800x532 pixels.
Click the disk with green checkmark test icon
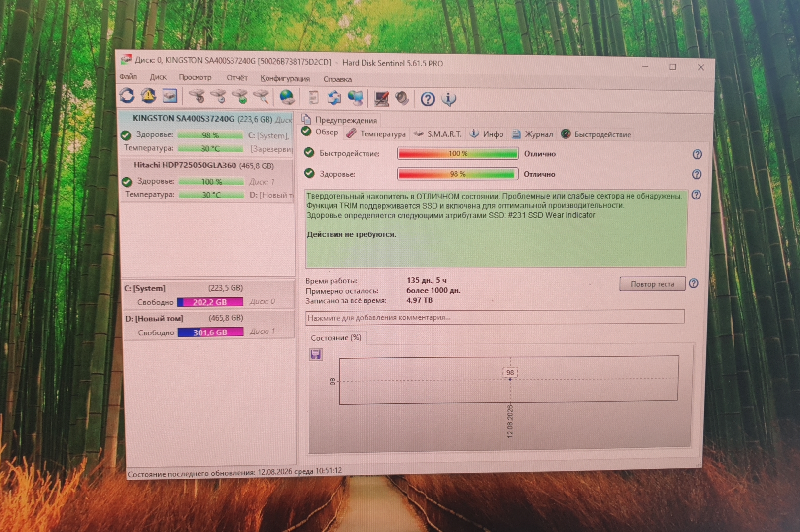click(x=240, y=97)
